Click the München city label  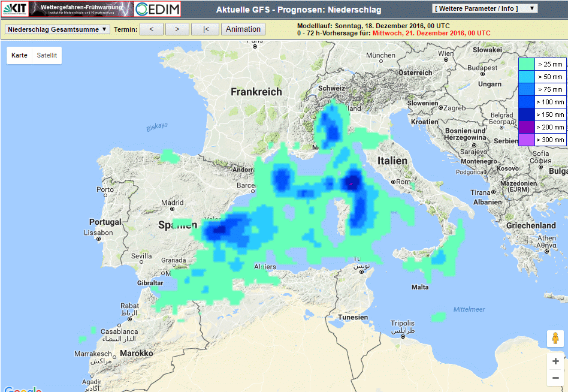(x=380, y=55)
